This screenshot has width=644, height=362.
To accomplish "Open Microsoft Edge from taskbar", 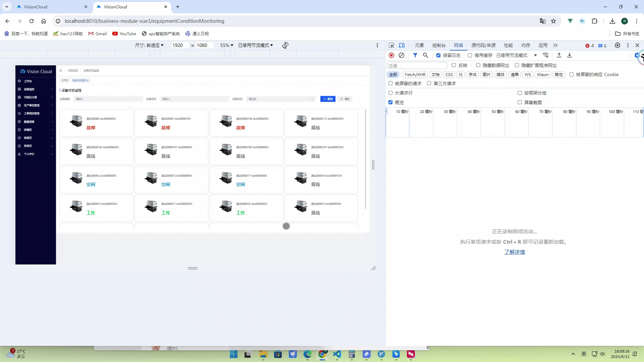I will click(x=308, y=354).
